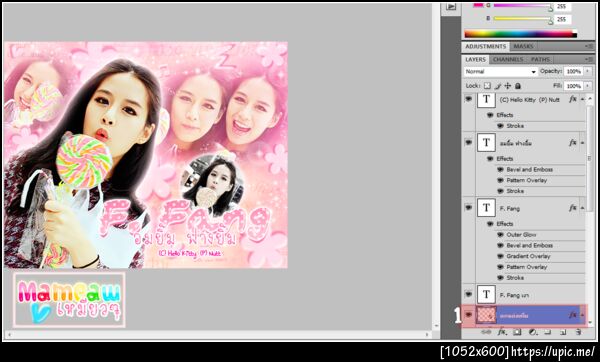The image size is (600, 362).
Task: Toggle Bevel and Emboss under F. Fang layer
Action: [x=500, y=245]
